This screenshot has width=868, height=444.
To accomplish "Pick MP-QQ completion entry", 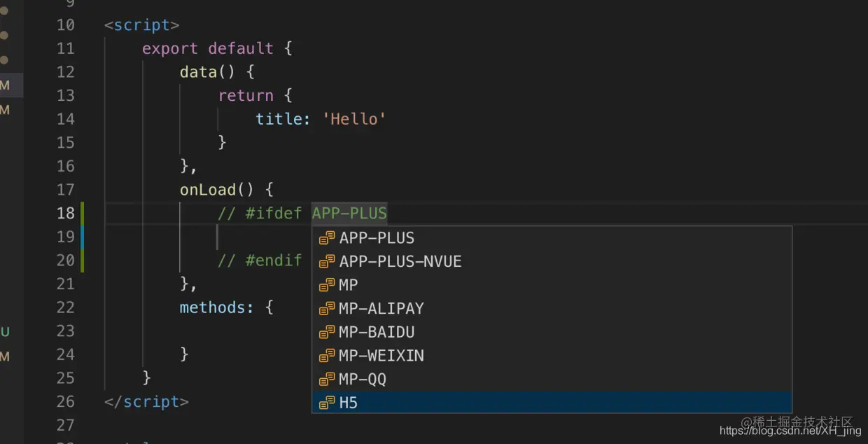I will (552, 380).
